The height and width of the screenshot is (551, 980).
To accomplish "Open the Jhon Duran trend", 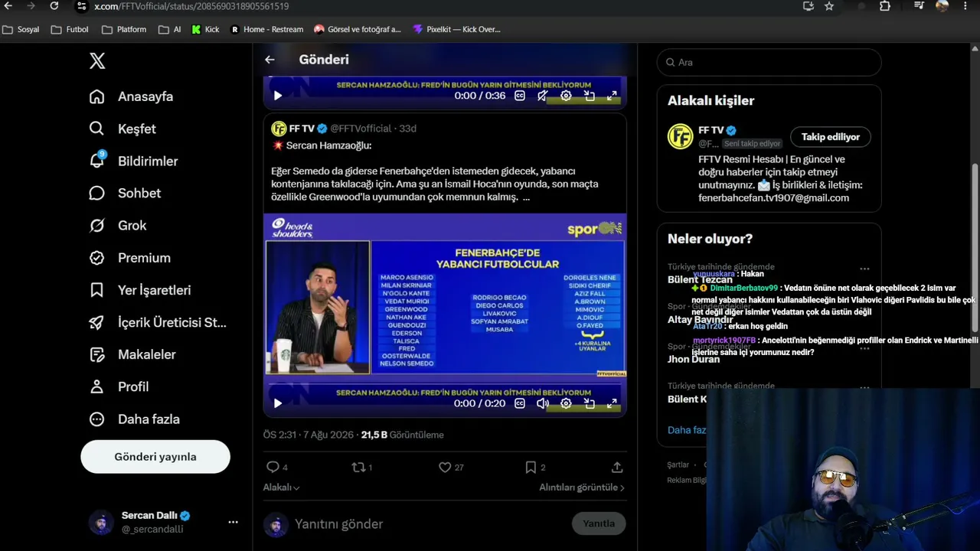I will tap(694, 359).
